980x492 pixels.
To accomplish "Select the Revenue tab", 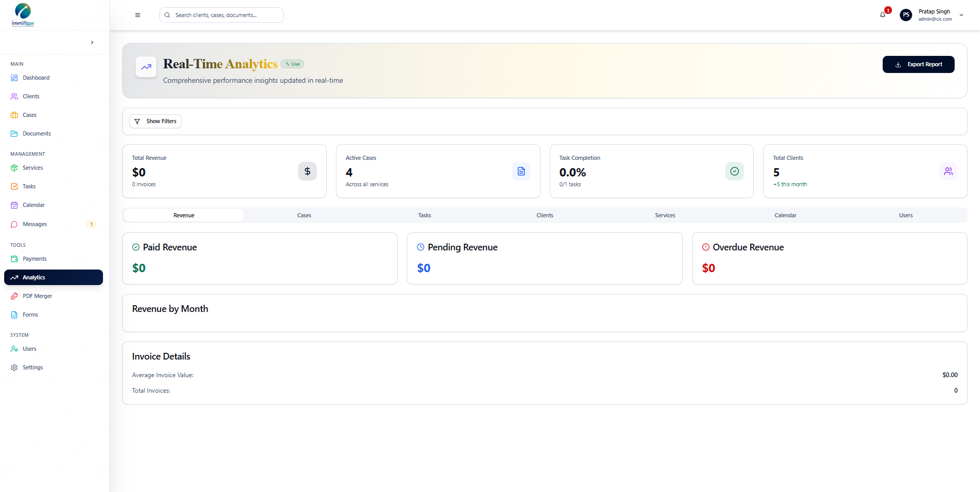I will point(184,215).
